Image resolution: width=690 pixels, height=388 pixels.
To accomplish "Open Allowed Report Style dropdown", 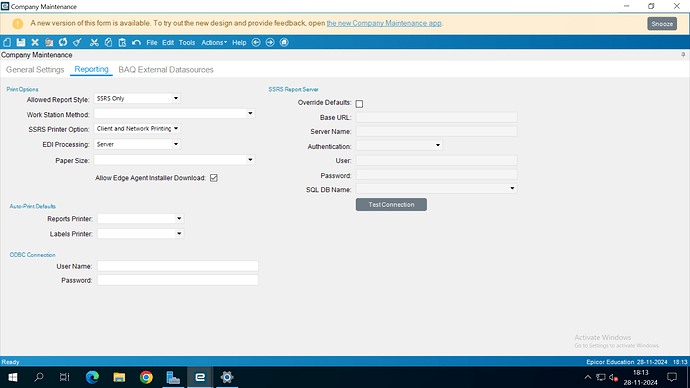I will coord(176,99).
